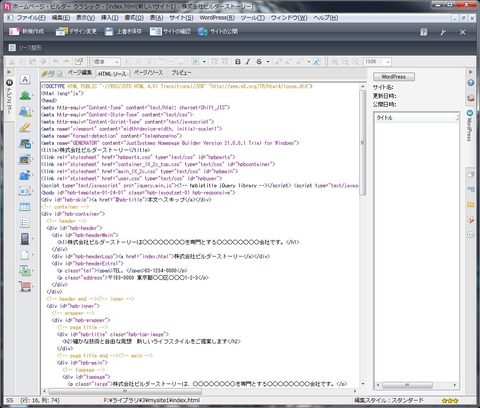
Task: Open the サイト(S) menu
Action: 181,18
